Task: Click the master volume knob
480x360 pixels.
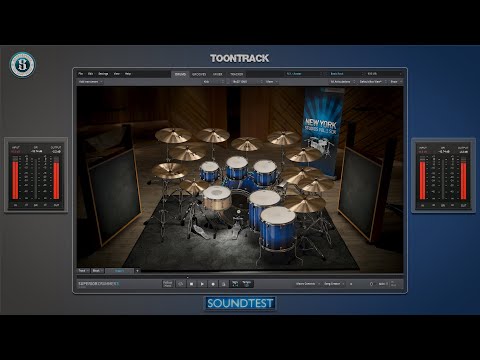Action: [371, 284]
